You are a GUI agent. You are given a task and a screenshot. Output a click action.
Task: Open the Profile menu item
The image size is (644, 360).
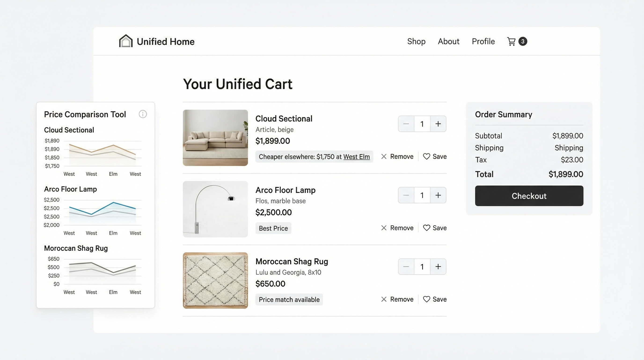483,41
